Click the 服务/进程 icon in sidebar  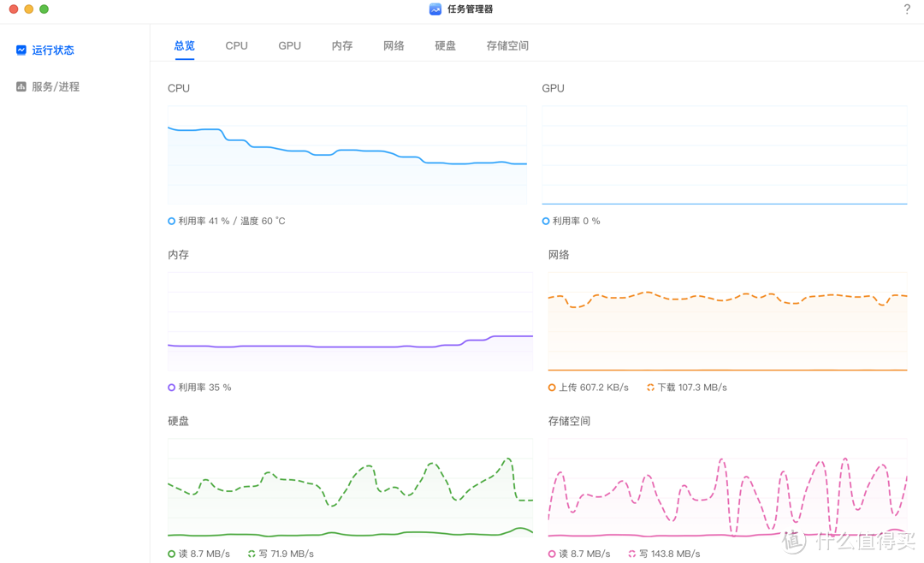[21, 86]
